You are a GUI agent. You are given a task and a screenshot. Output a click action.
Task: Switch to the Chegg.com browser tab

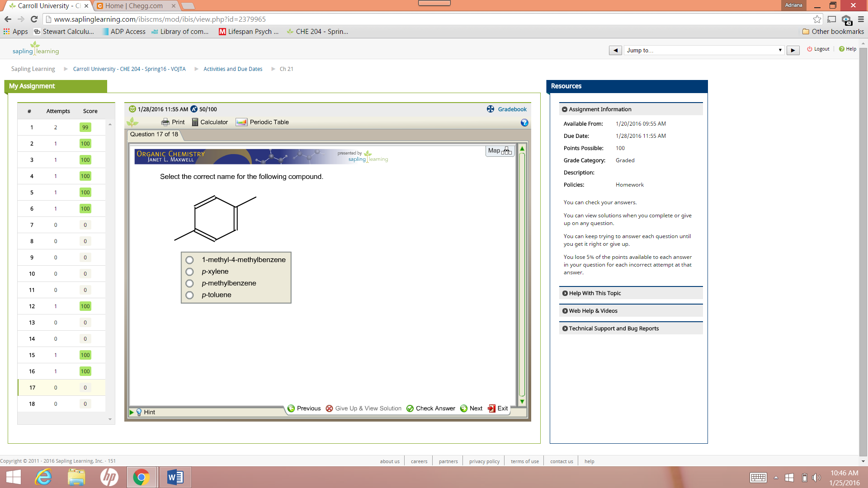(133, 6)
